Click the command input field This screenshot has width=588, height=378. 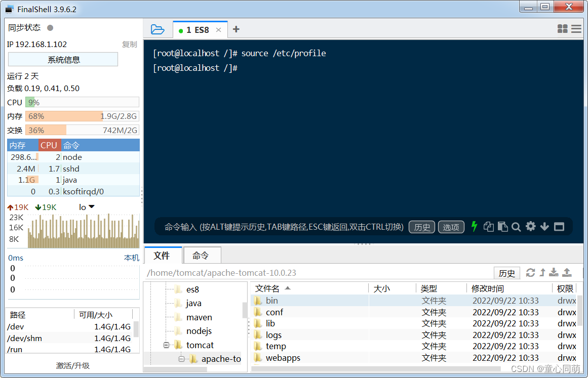[x=283, y=227]
